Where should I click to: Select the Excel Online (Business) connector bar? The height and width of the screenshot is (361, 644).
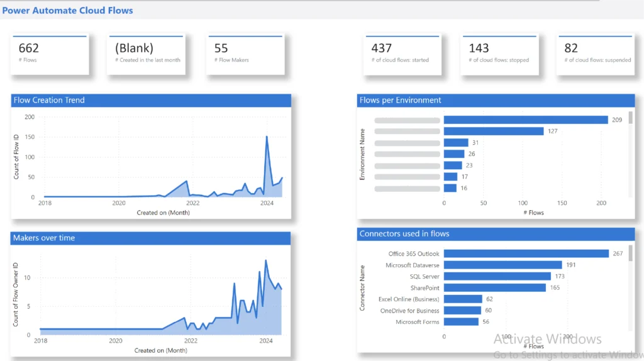coord(463,299)
